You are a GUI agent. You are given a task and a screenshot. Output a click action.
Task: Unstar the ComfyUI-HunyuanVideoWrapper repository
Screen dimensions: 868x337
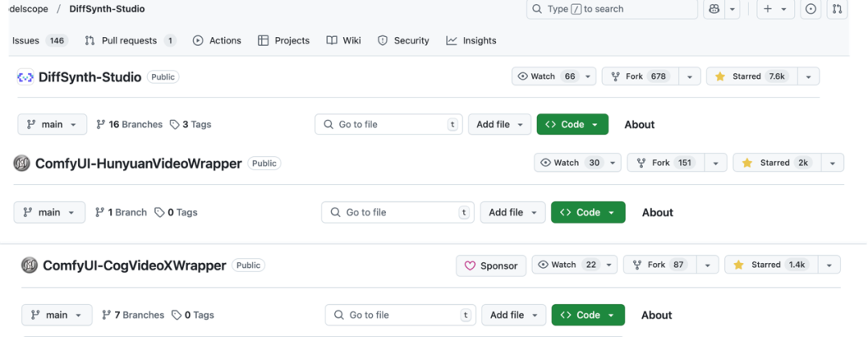[x=776, y=162]
